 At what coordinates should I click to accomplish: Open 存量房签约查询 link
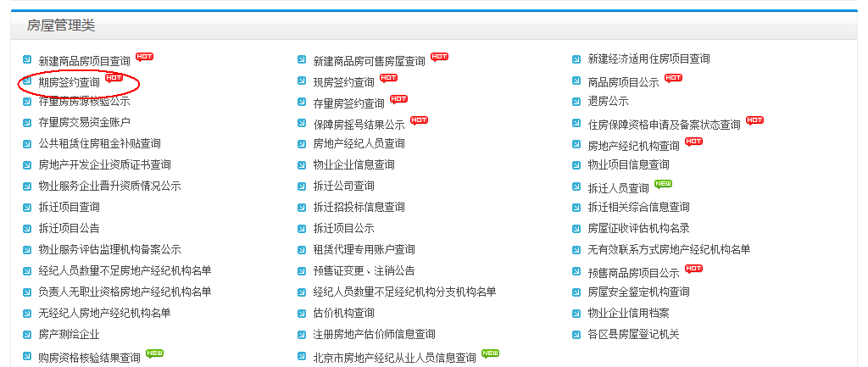[x=348, y=103]
